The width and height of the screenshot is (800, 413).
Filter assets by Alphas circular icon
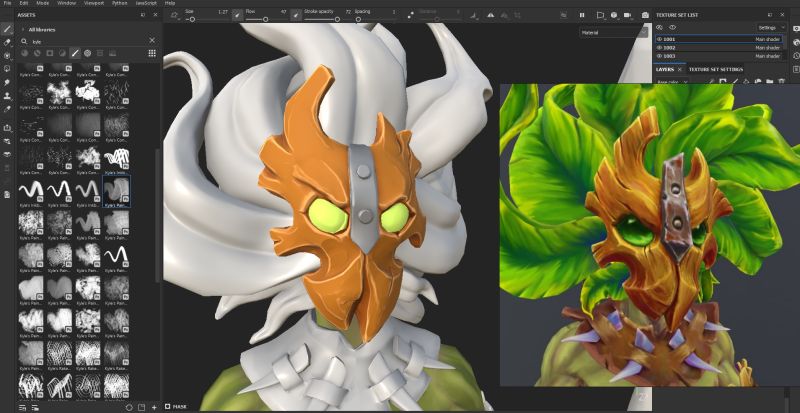click(x=87, y=53)
